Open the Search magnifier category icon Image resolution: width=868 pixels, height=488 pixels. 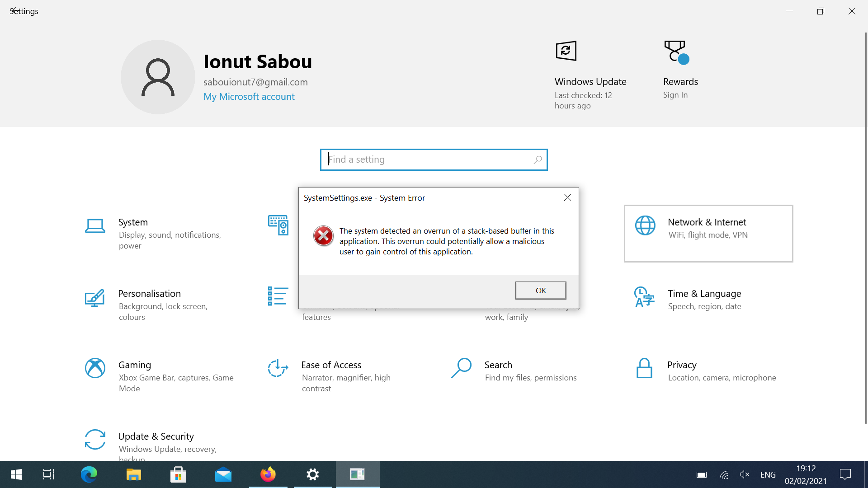(461, 368)
